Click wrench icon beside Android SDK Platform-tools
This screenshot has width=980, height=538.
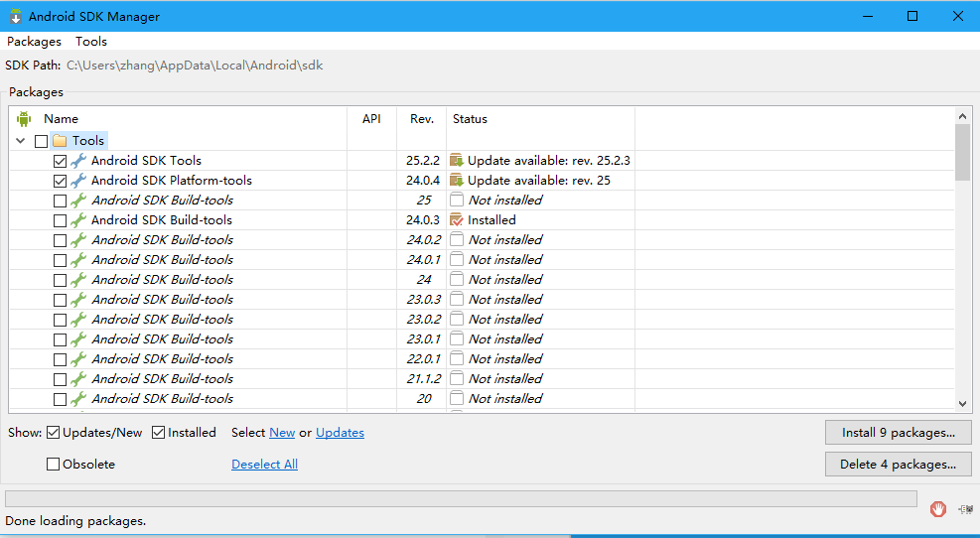78,181
